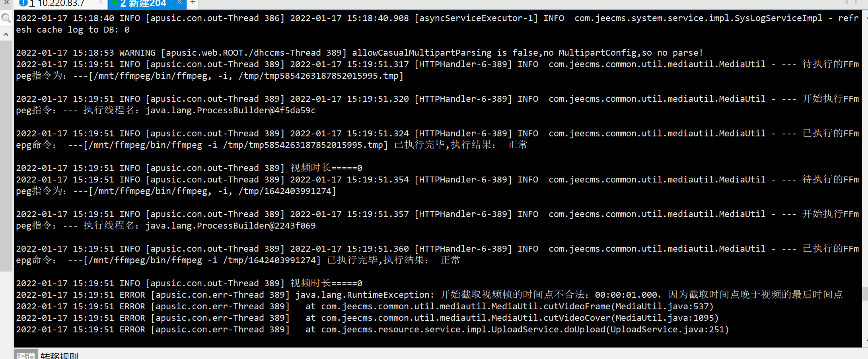Collapse the sidebar with the up chevron
868x359 pixels.
(6, 35)
